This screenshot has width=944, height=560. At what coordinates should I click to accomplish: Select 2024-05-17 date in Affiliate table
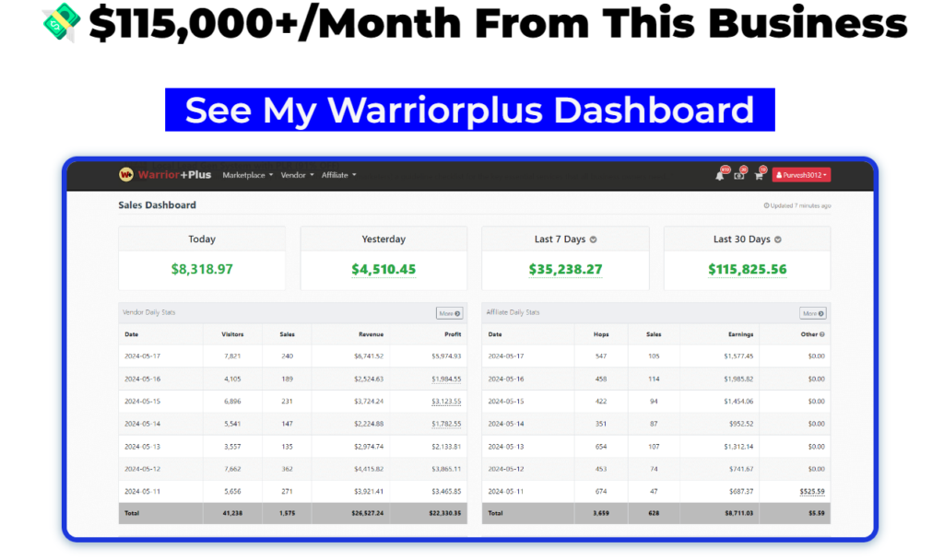tap(506, 356)
